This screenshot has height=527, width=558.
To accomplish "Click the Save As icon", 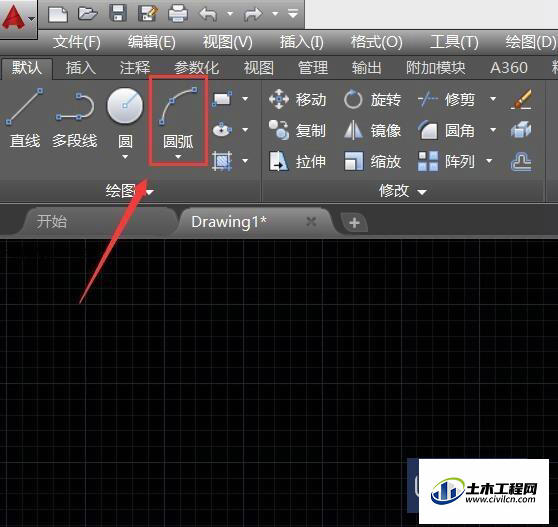I will (x=148, y=14).
